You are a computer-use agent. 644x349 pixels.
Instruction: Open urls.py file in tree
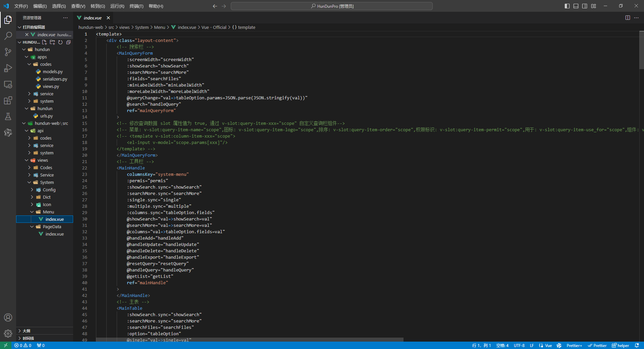(46, 116)
